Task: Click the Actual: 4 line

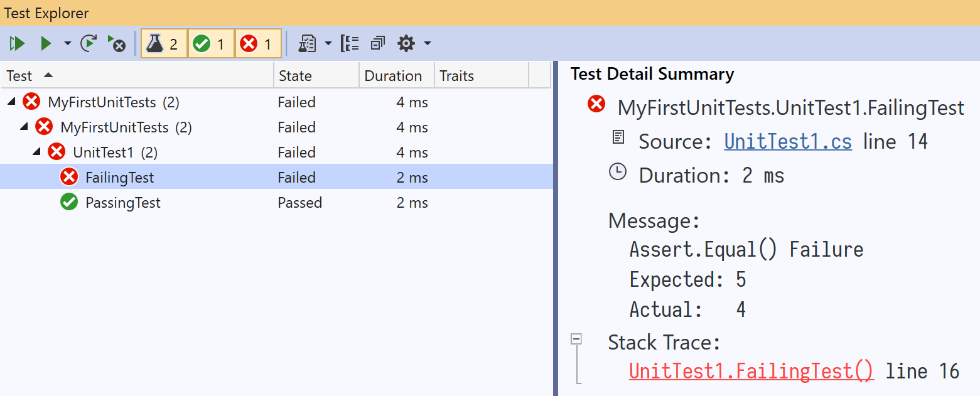Action: 687,309
